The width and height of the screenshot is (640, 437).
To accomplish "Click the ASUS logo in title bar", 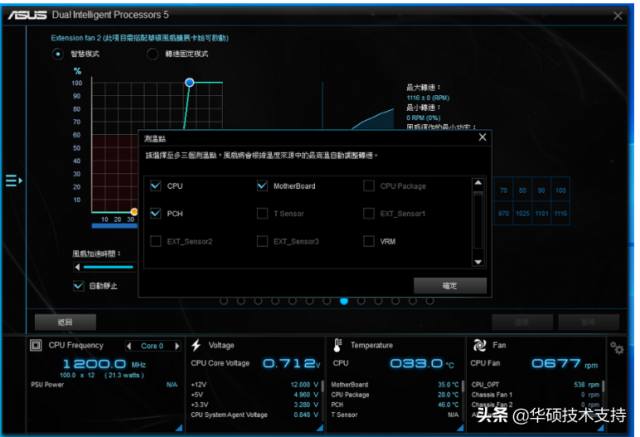I will coord(27,15).
